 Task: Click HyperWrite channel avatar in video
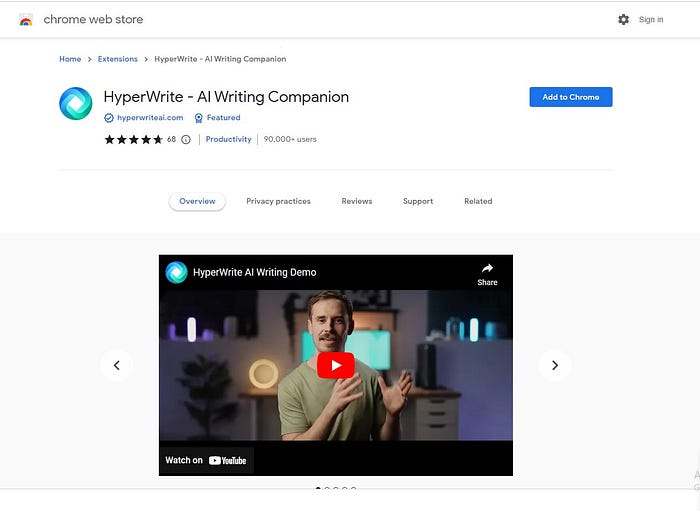tap(176, 272)
